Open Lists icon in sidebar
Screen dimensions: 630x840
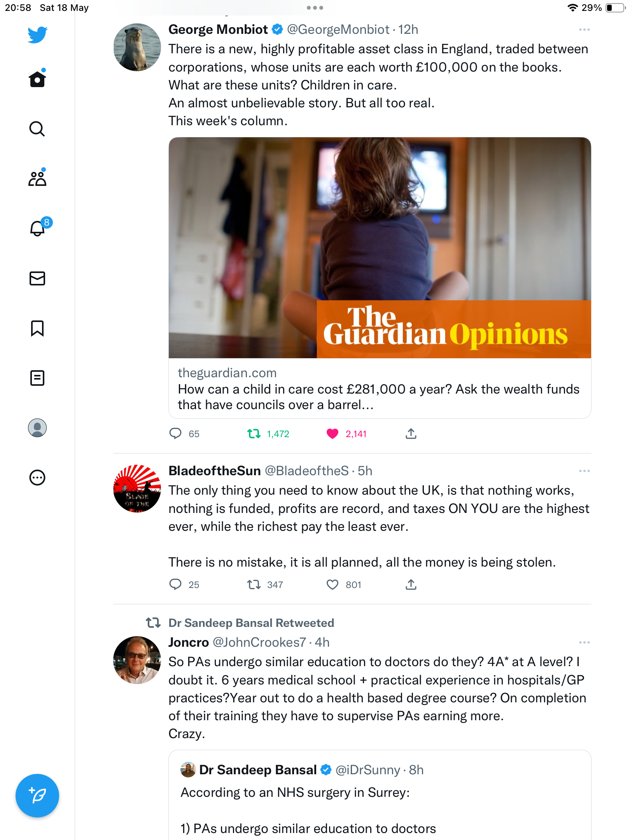coord(37,378)
